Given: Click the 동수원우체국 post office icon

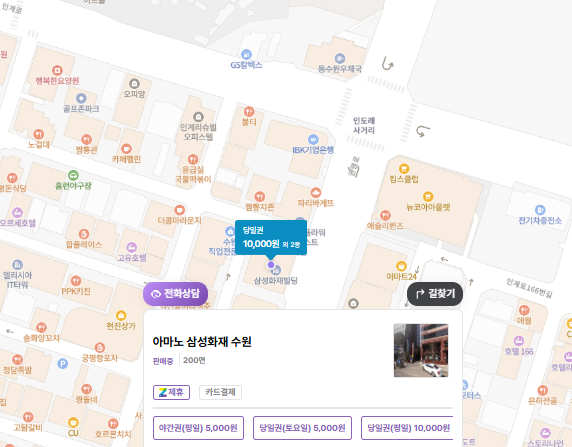Looking at the screenshot, I should tap(340, 58).
